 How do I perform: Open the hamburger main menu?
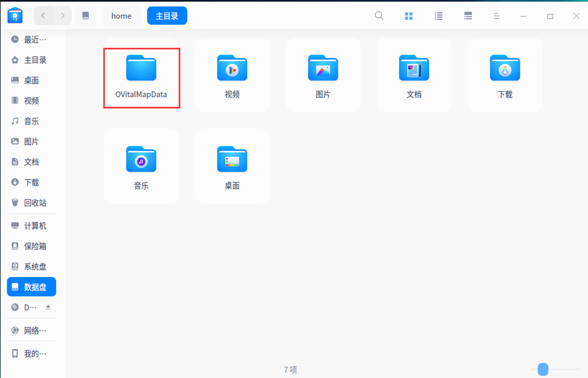pyautogui.click(x=496, y=16)
